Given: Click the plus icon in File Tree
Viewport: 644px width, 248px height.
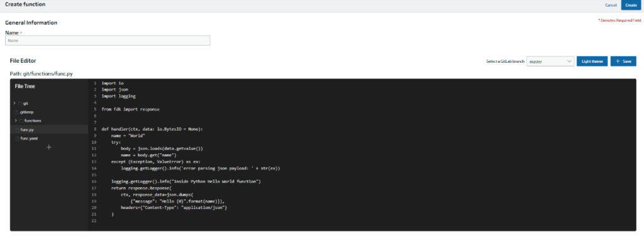Looking at the screenshot, I should (49, 147).
